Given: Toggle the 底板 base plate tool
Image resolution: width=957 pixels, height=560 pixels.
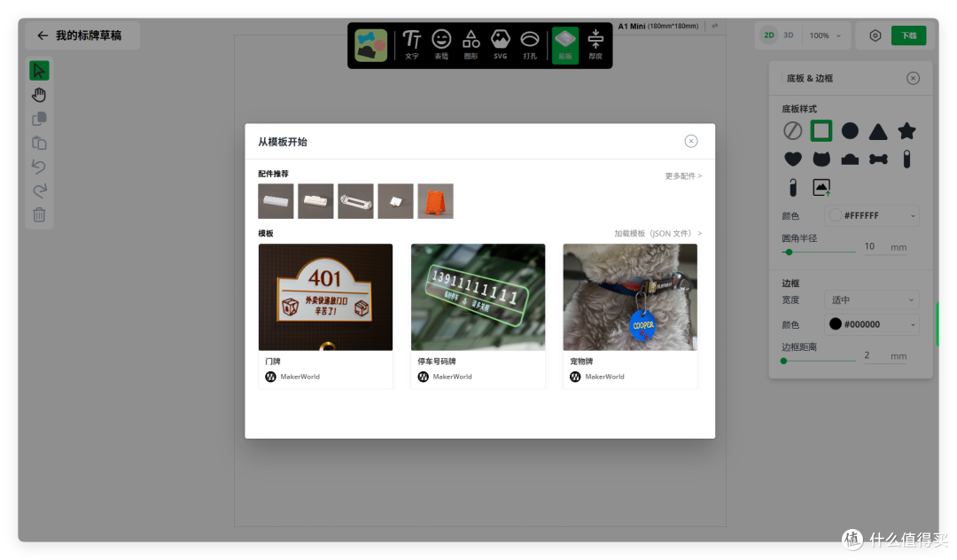Looking at the screenshot, I should [565, 45].
